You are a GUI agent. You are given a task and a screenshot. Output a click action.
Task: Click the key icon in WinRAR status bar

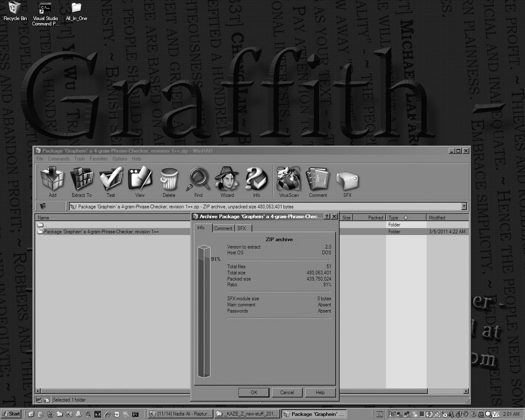[x=46, y=400]
